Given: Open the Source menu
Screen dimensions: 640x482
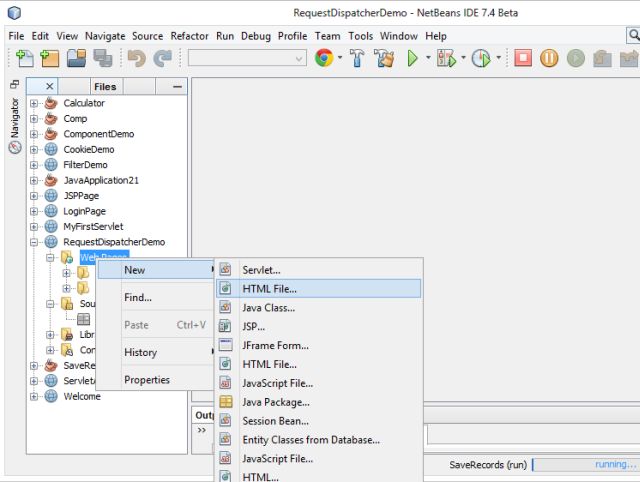Looking at the screenshot, I should click(x=147, y=36).
